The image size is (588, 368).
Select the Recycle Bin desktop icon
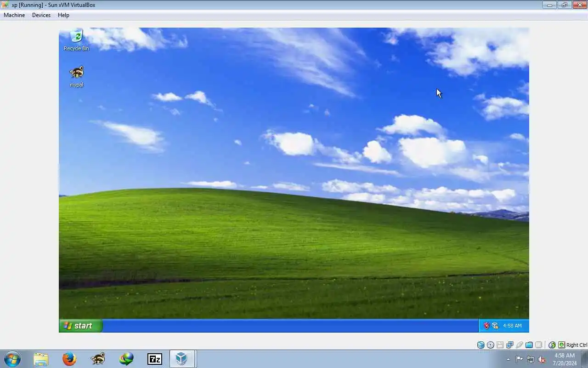pyautogui.click(x=76, y=40)
